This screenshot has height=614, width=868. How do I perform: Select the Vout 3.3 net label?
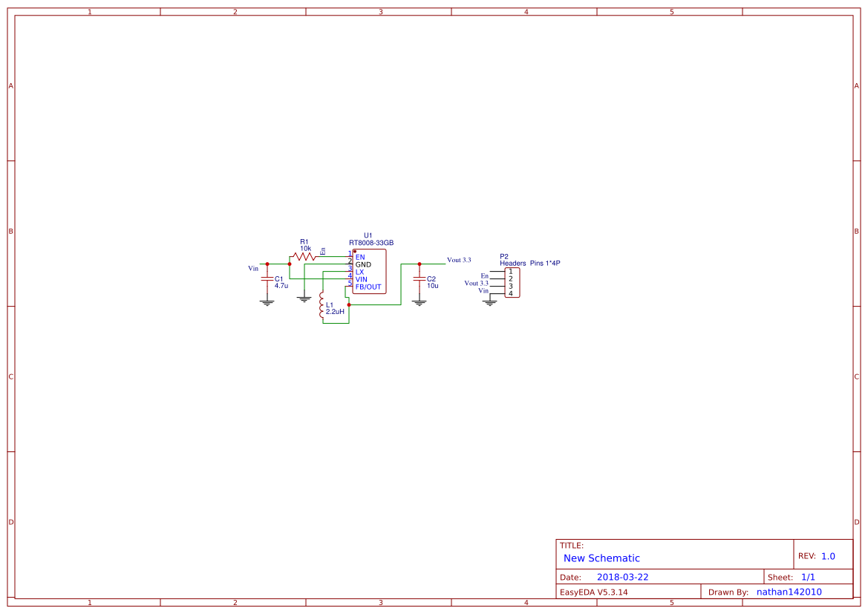point(459,260)
